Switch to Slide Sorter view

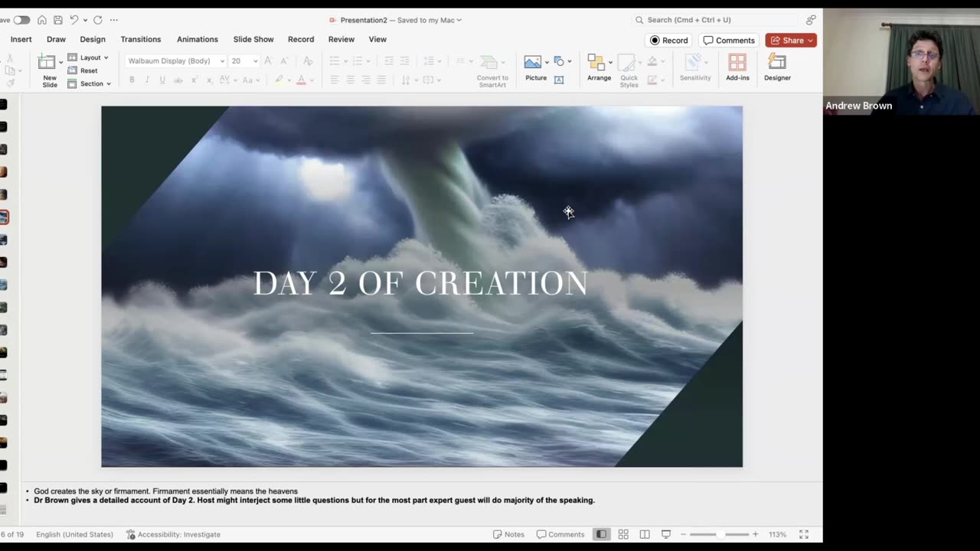(x=623, y=534)
